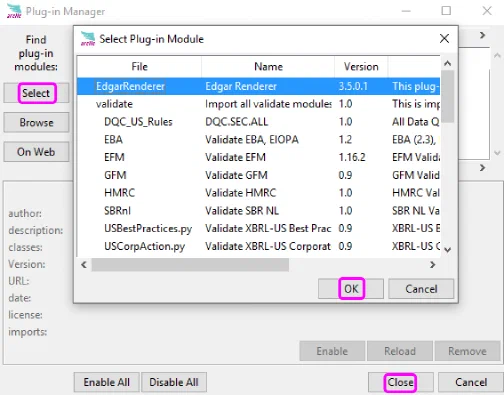
Task: Close the Select Plug-in Module dialog with X
Action: (444, 39)
